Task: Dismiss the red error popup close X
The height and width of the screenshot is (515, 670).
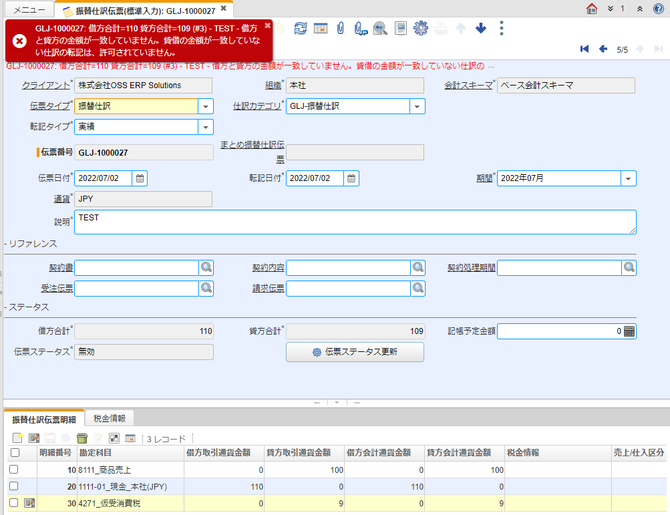Action: click(267, 25)
